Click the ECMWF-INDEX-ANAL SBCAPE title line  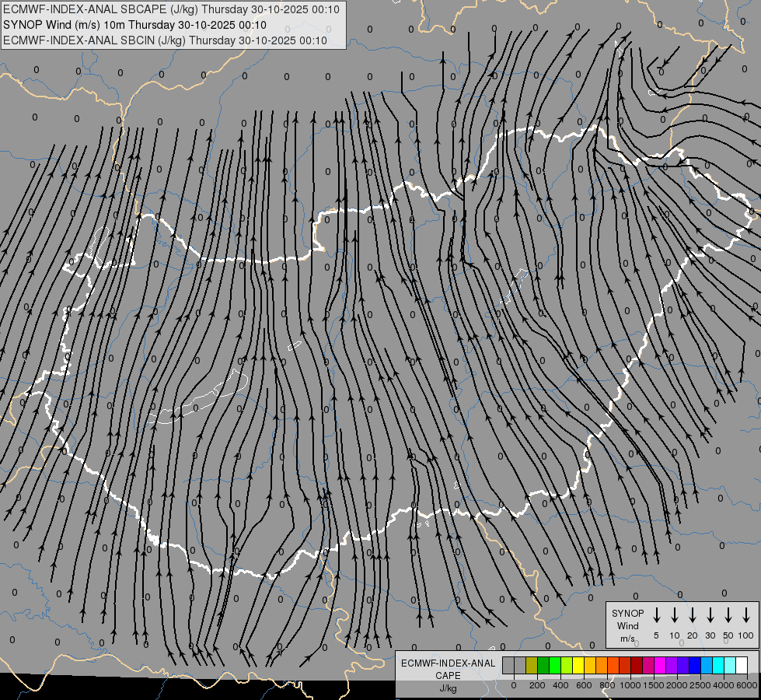[171, 9]
